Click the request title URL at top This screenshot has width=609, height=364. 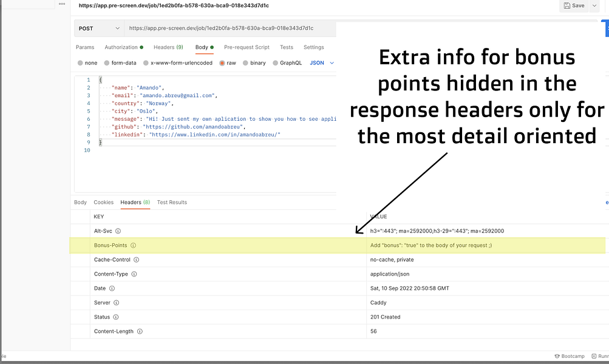[x=174, y=5]
